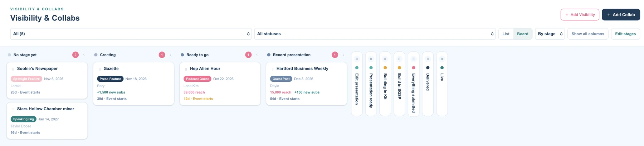Click 'Jan 14, 2027' date

point(49,119)
